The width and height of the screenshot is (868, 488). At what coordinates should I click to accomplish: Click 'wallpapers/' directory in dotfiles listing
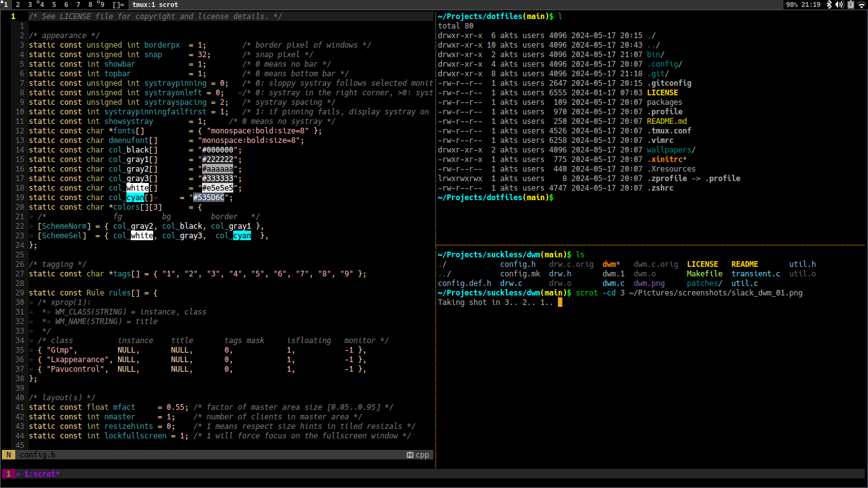pos(672,150)
